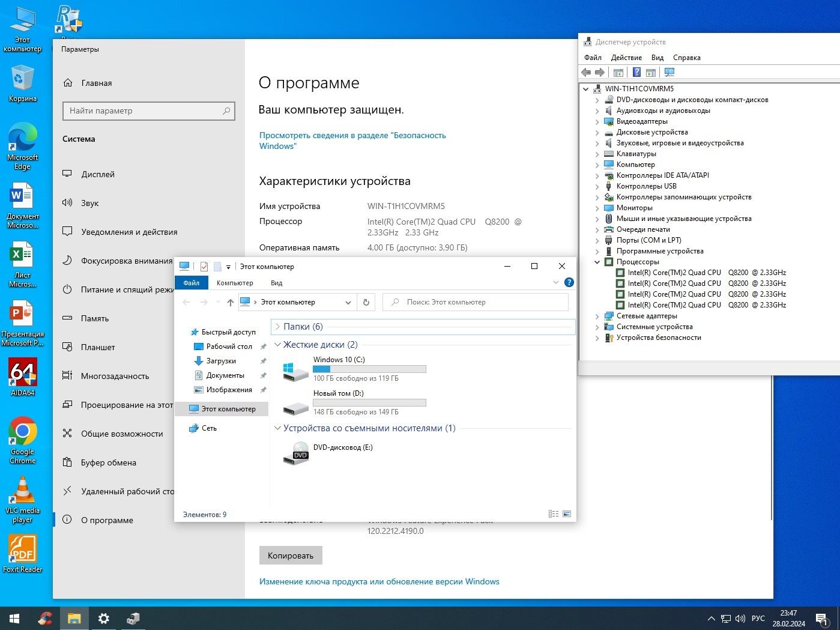Open Файл tab in Explorer
The image size is (840, 630).
(x=192, y=282)
